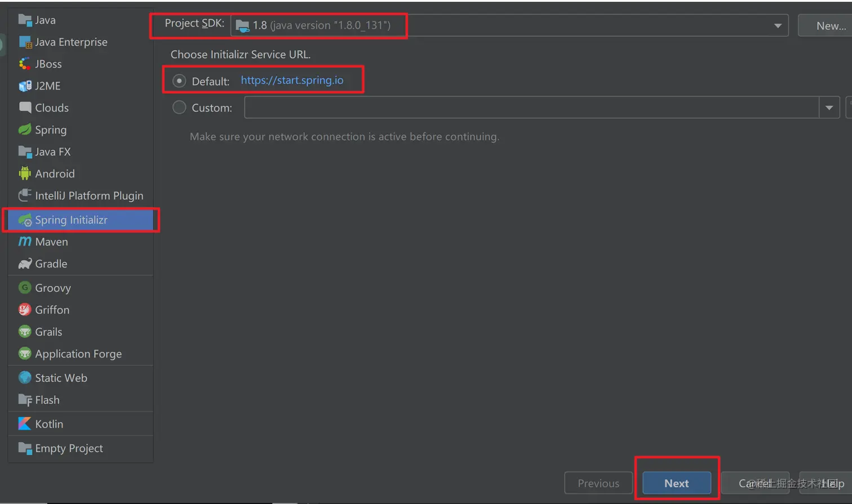Viewport: 852px width, 504px height.
Task: Choose Spring Initializr in the list
Action: (81, 220)
